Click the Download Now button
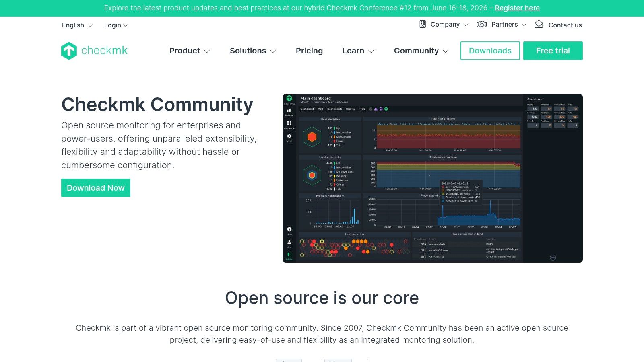 click(96, 188)
